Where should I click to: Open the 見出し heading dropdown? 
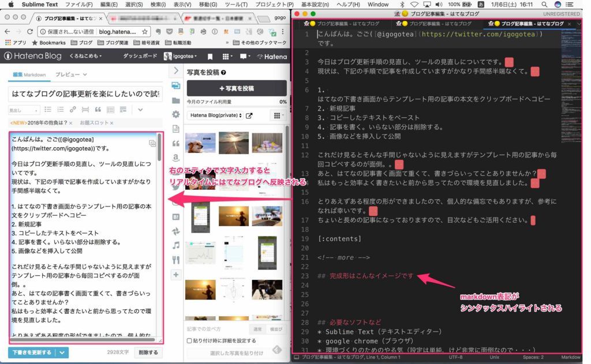(24, 109)
